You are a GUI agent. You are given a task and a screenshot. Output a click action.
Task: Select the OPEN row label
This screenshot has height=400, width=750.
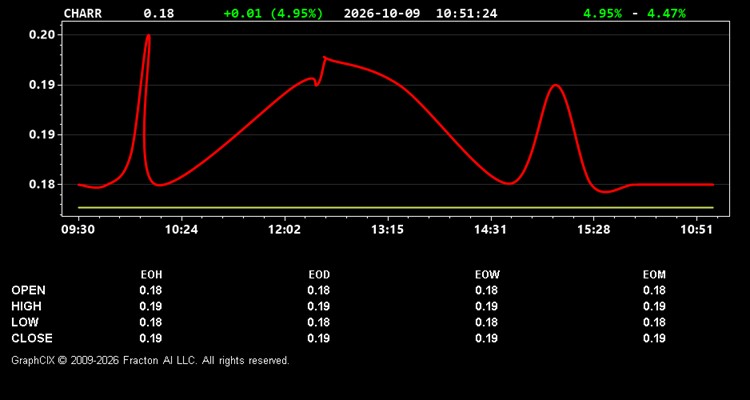[29, 290]
